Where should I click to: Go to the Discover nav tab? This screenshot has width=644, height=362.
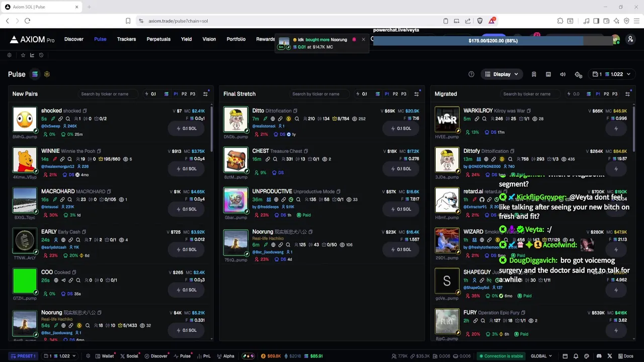tap(74, 39)
